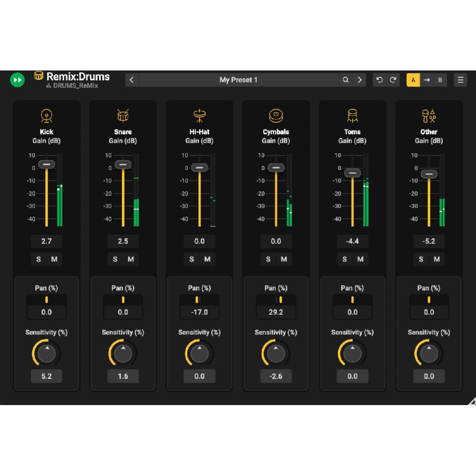Screen dimensions: 476x476
Task: Click the Cymbals channel icon
Action: pyautogui.click(x=276, y=115)
